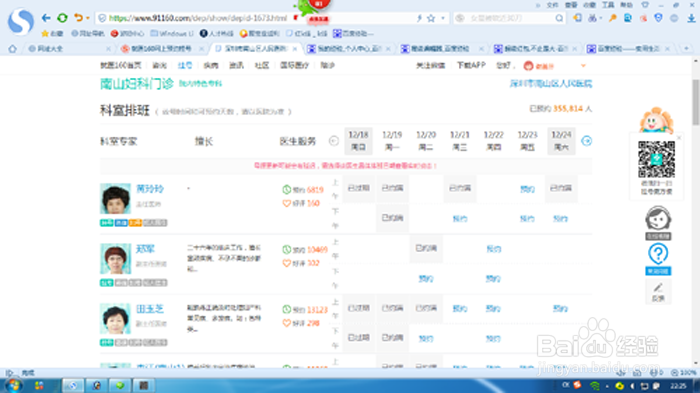Switch to the 就医160网上预约挂号 tab
The width and height of the screenshot is (700, 393).
click(161, 48)
